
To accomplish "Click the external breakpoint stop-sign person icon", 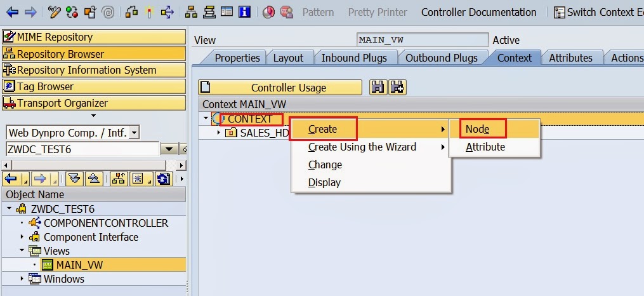I will point(287,12).
